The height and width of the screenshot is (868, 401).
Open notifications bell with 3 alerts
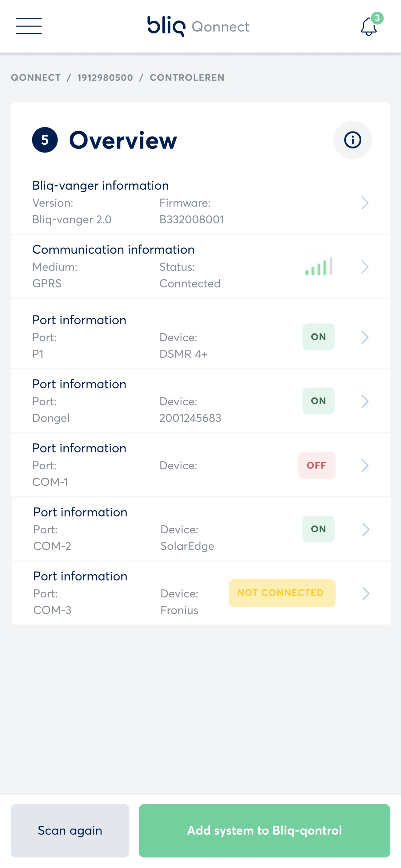click(369, 27)
